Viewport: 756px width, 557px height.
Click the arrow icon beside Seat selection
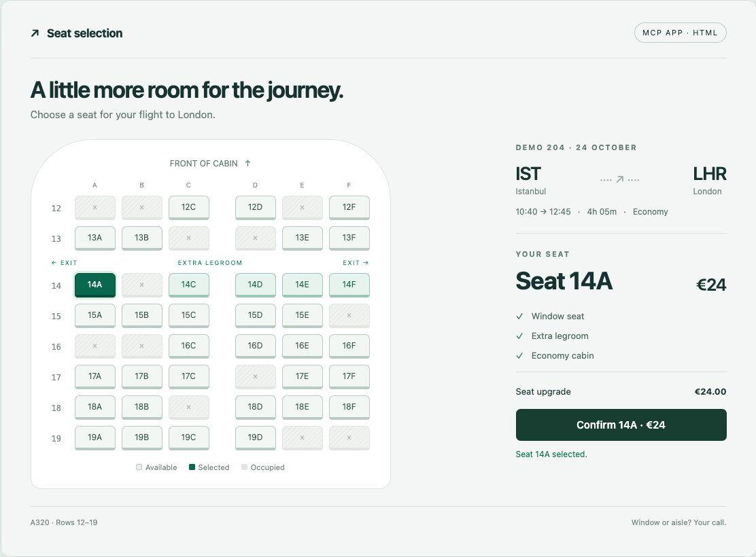point(35,33)
